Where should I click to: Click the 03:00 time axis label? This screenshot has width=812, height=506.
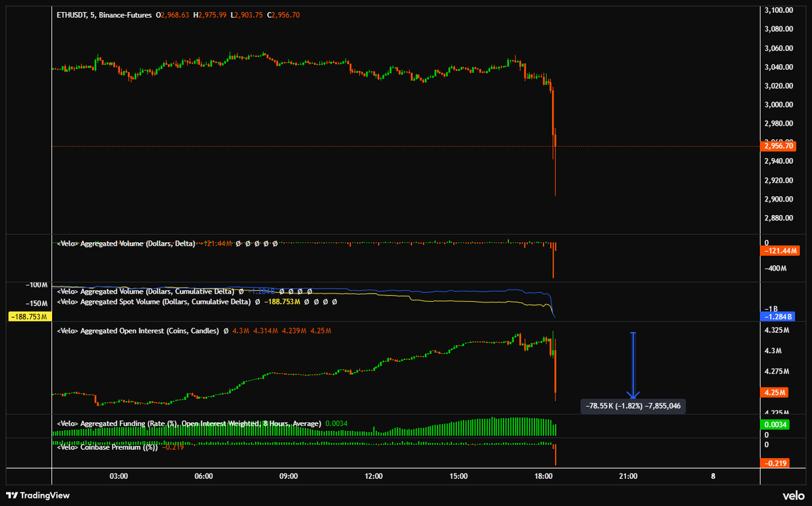119,476
